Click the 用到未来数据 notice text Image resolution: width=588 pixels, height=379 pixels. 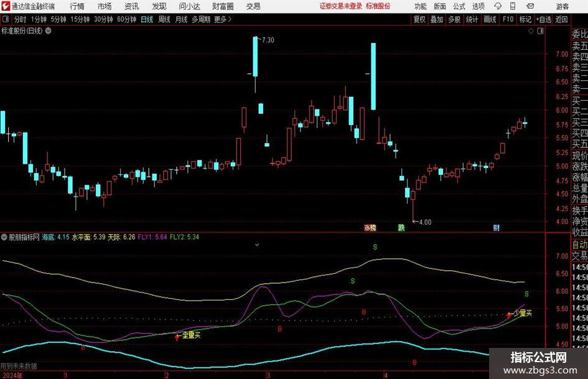19,366
